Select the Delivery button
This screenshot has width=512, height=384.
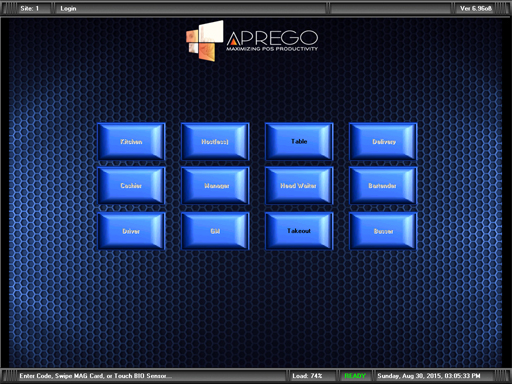[383, 141]
